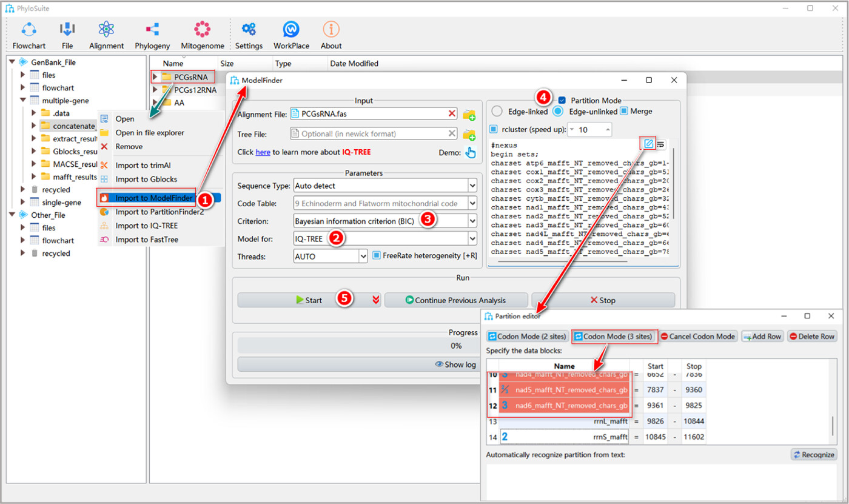Click Cancel Codon Mode button

click(699, 336)
